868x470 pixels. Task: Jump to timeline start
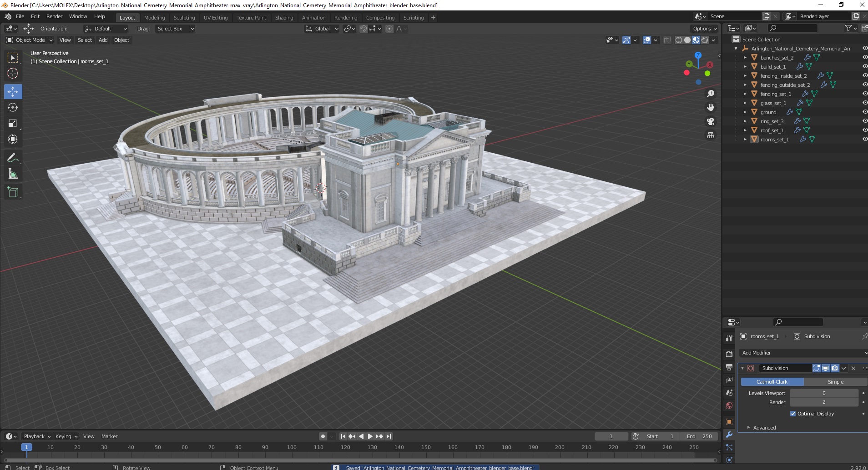[343, 436]
